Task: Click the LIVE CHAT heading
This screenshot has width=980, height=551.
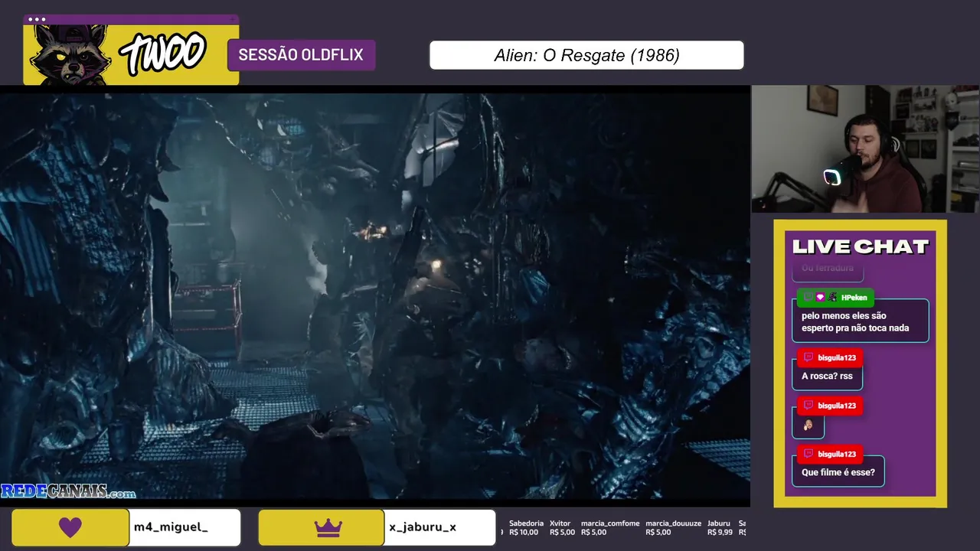Action: (x=860, y=246)
